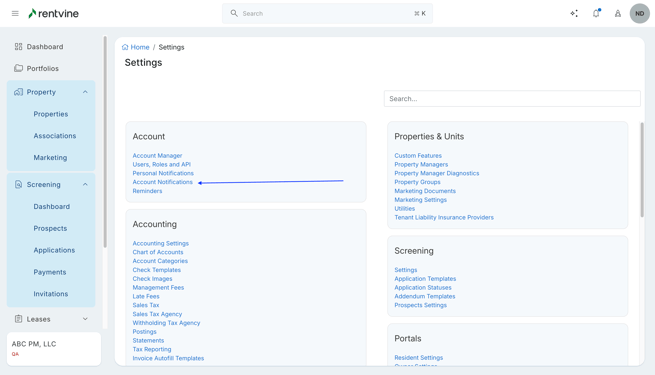
Task: Click the global Search field in header
Action: (327, 13)
